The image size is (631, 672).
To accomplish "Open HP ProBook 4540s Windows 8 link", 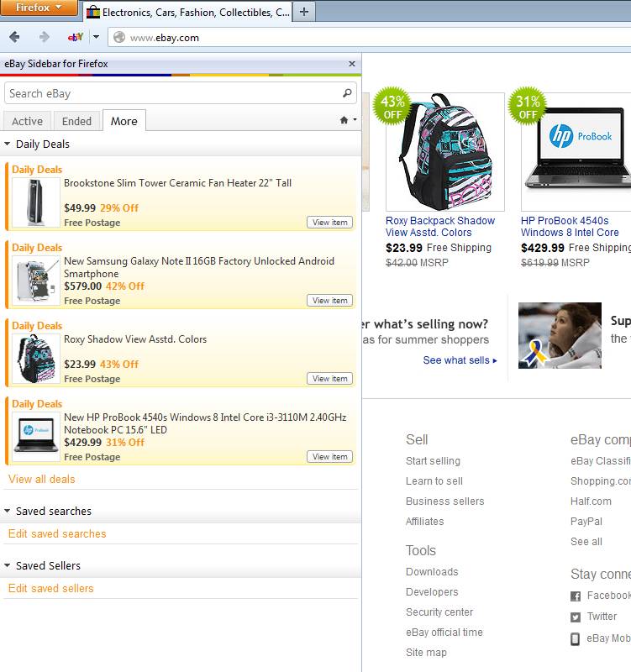I will coord(570,227).
